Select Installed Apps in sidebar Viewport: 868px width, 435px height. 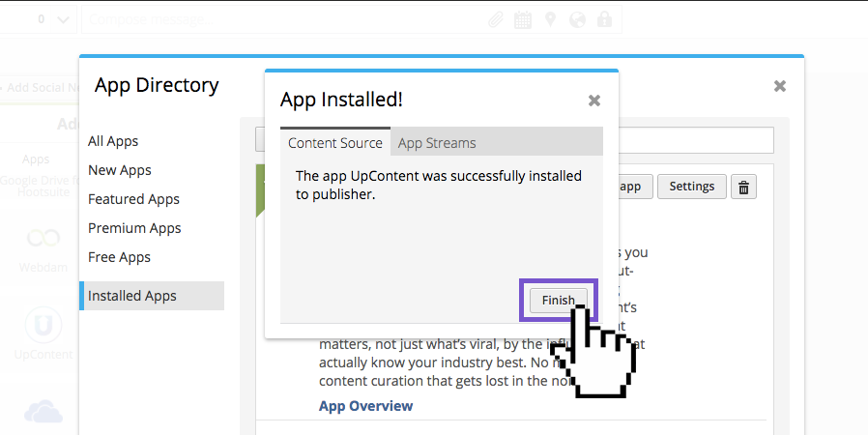pyautogui.click(x=152, y=296)
